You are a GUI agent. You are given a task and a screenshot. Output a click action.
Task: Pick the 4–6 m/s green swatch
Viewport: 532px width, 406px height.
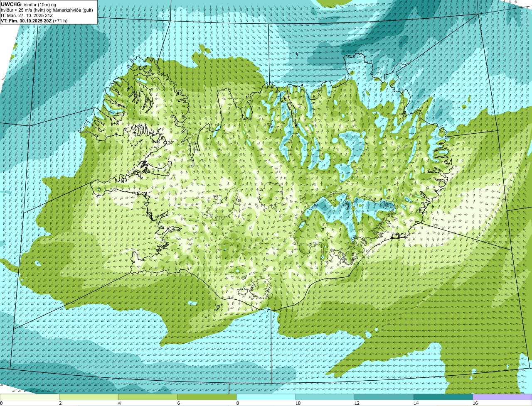(148, 397)
